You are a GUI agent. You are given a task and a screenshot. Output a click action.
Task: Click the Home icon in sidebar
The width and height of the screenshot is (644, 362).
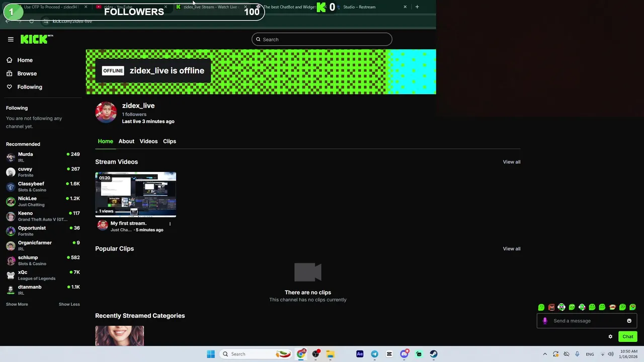9,60
